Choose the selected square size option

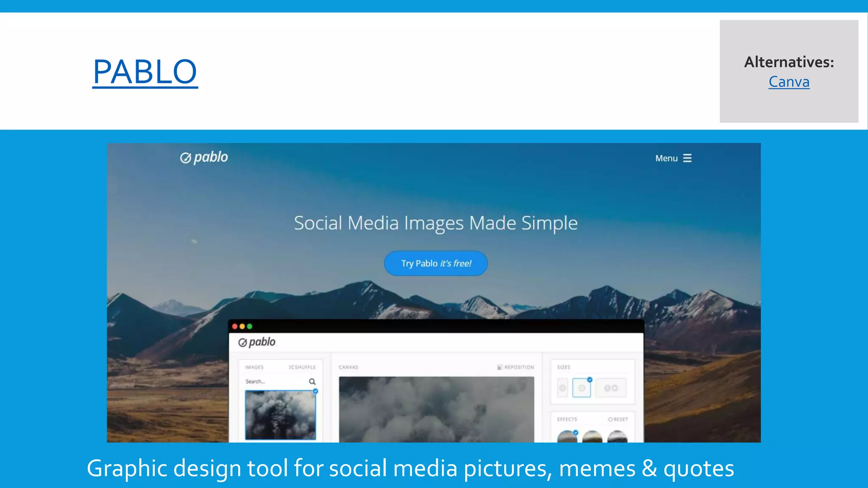coord(581,388)
